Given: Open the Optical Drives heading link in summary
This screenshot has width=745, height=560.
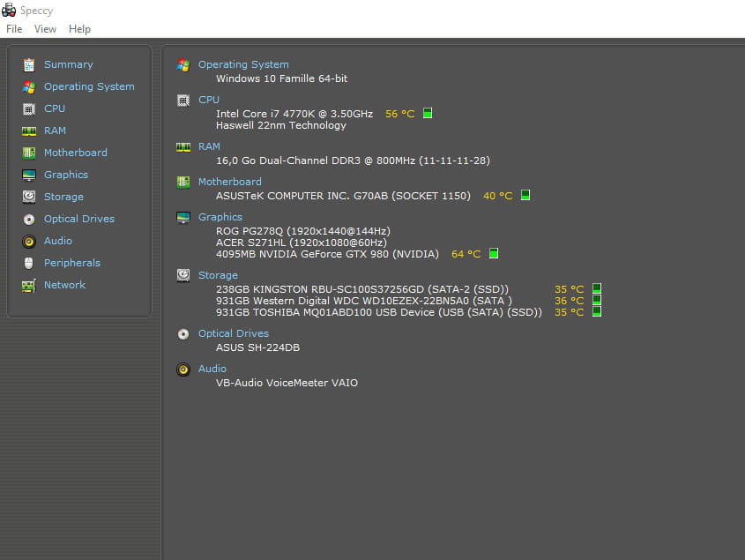Looking at the screenshot, I should pyautogui.click(x=234, y=333).
